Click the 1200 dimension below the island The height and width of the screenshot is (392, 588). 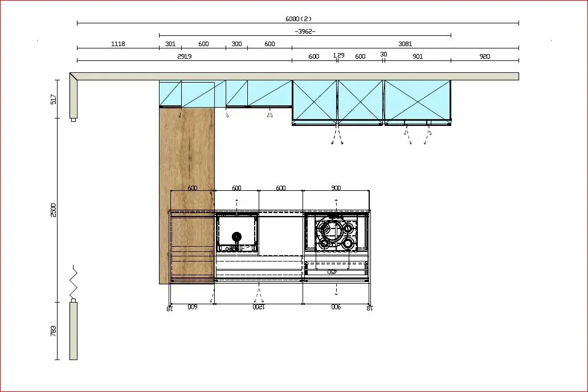(259, 308)
